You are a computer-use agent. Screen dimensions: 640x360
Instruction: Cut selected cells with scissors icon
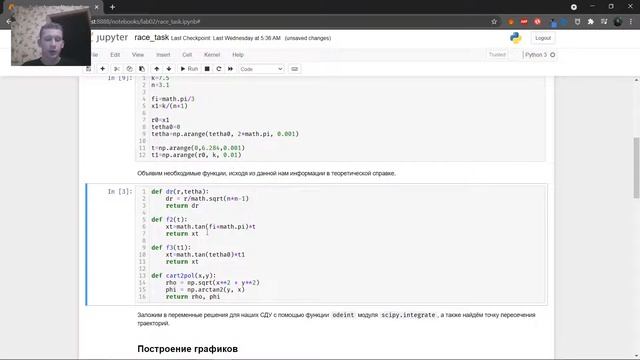click(117, 69)
